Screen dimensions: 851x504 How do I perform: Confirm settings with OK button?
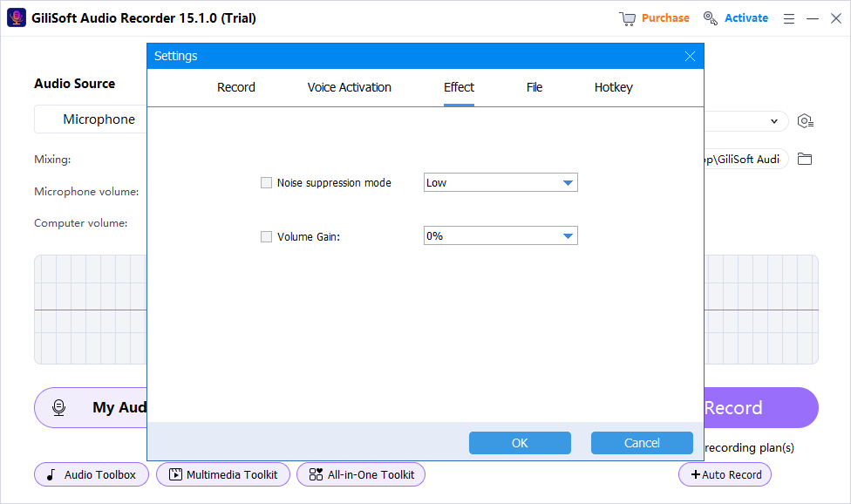click(x=520, y=443)
